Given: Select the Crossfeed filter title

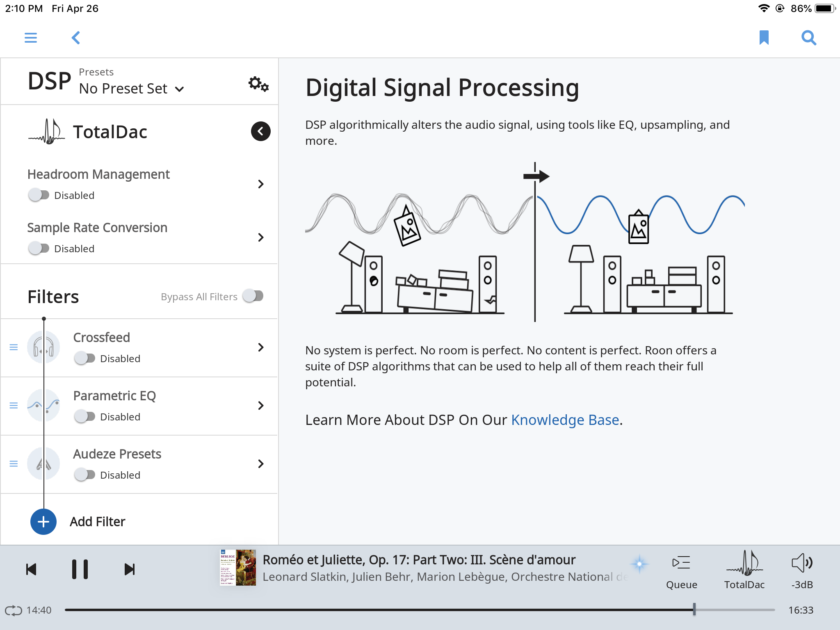Looking at the screenshot, I should 101,337.
